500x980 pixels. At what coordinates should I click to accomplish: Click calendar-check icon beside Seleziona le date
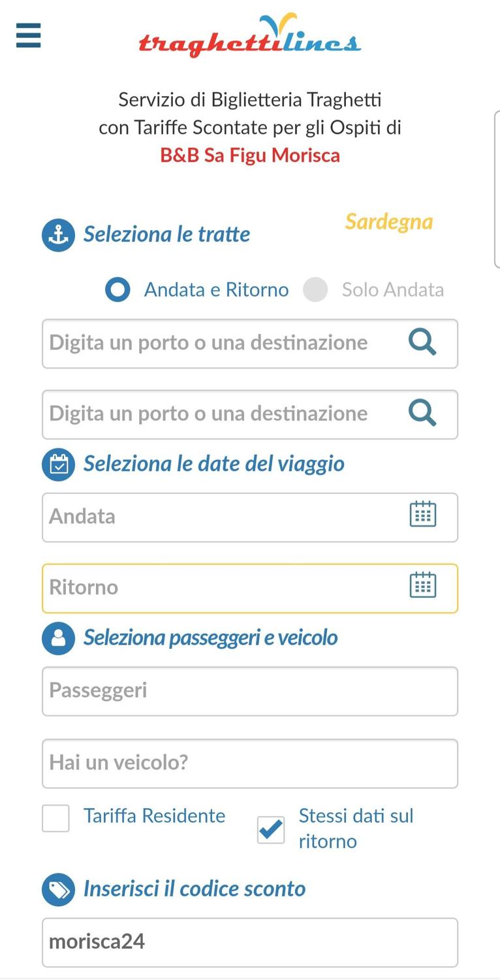click(x=59, y=465)
